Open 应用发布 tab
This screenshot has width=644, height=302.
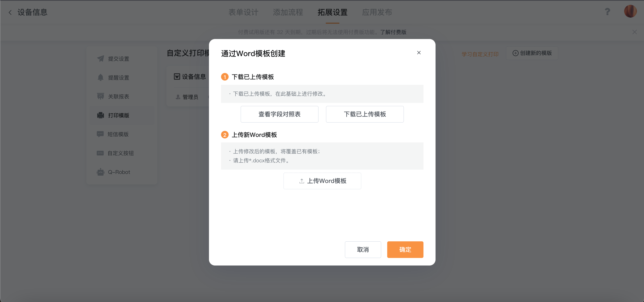(x=377, y=12)
